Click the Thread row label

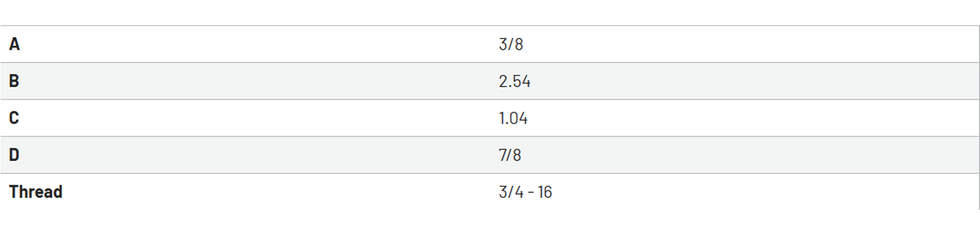click(x=36, y=191)
